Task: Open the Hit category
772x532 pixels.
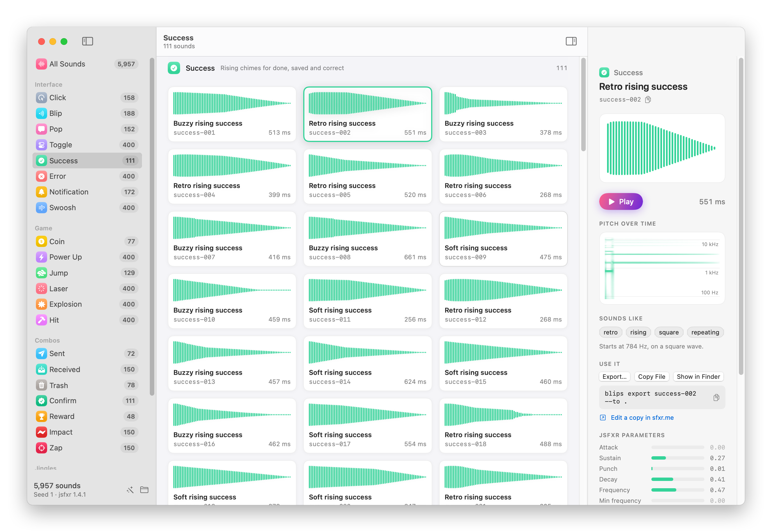Action: 87,320
